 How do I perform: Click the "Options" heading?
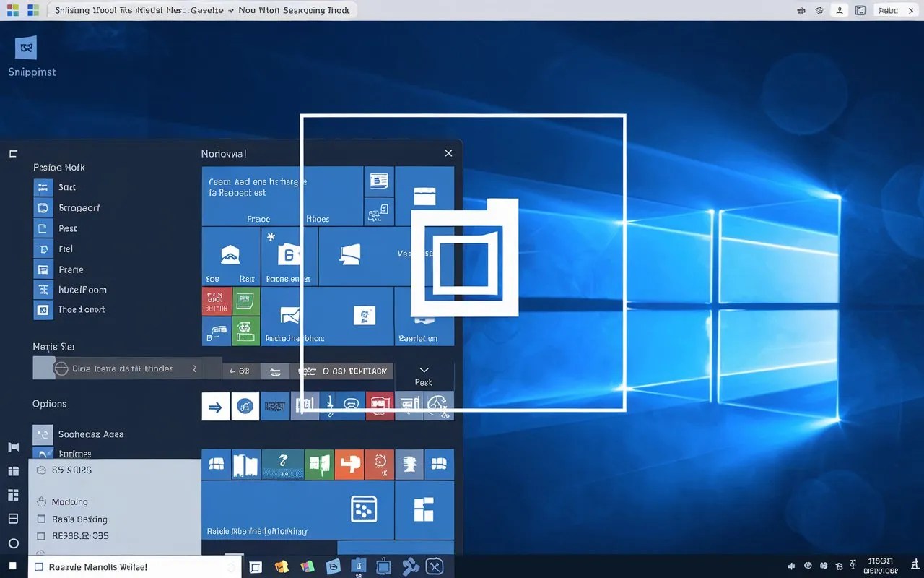pos(49,404)
